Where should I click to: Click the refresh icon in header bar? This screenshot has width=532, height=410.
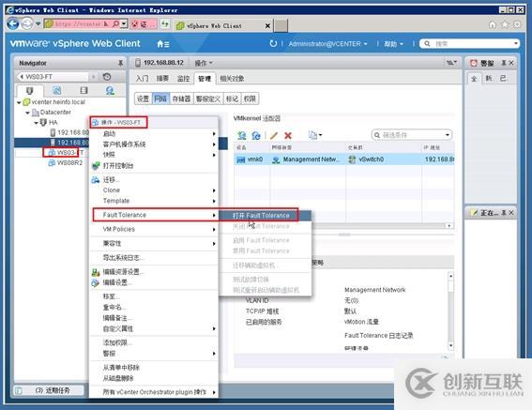pyautogui.click(x=273, y=43)
